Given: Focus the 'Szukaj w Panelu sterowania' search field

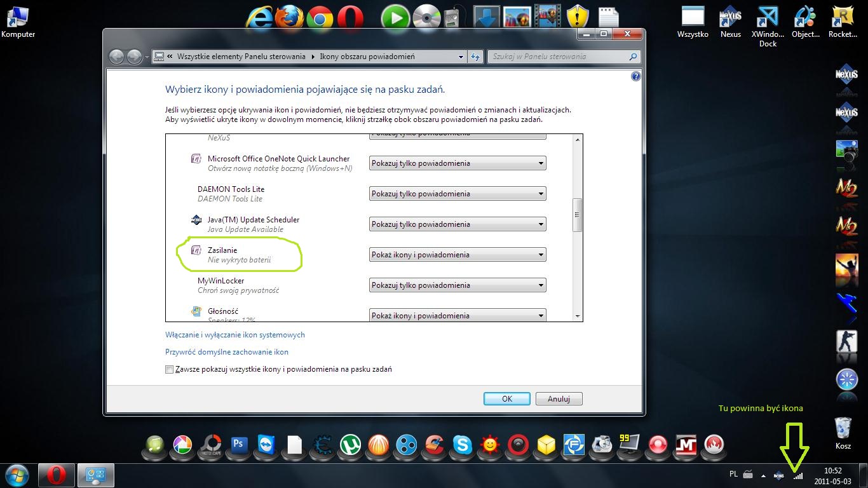Looking at the screenshot, I should tap(564, 57).
